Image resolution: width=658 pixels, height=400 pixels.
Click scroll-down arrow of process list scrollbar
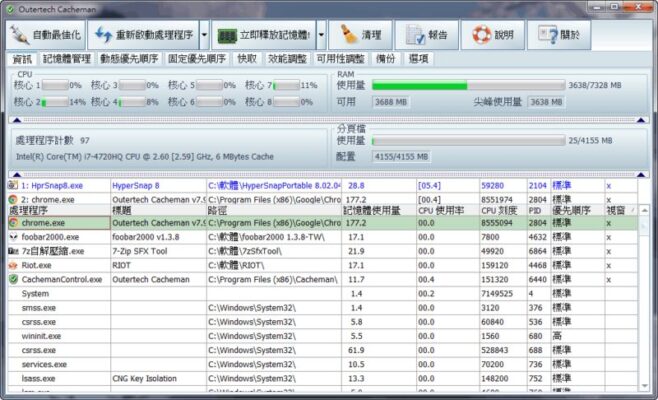click(x=644, y=386)
